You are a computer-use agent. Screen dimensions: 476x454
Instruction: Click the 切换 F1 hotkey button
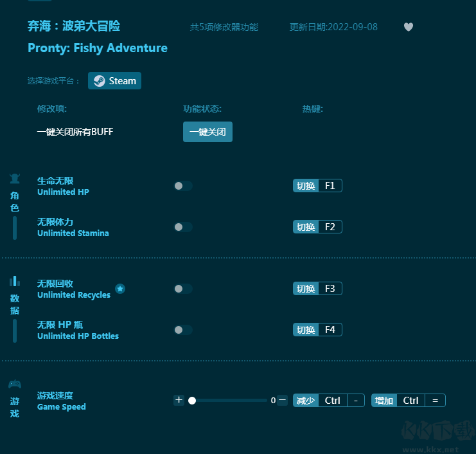point(317,186)
